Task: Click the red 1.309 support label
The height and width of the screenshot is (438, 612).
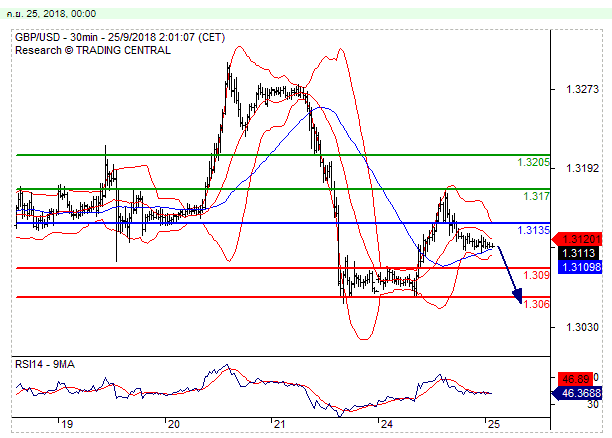Action: click(536, 275)
